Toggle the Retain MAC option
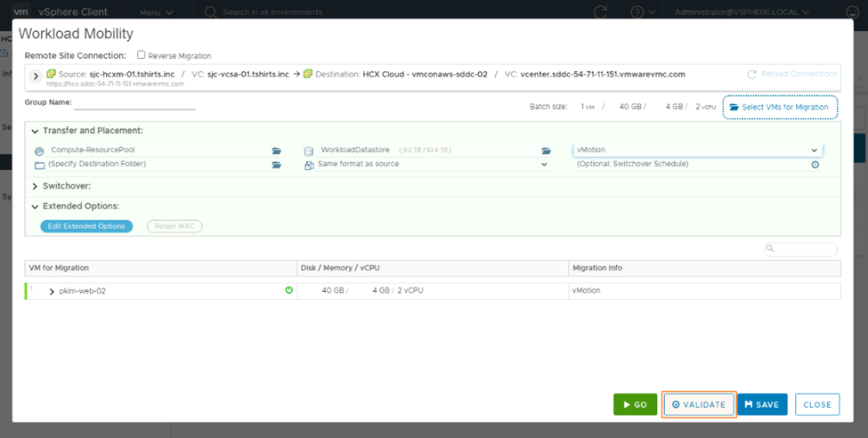Screen dimensions: 868x438 (x=174, y=226)
